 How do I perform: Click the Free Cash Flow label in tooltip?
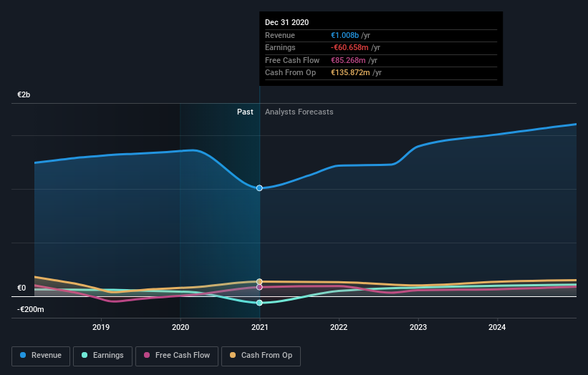(x=292, y=60)
